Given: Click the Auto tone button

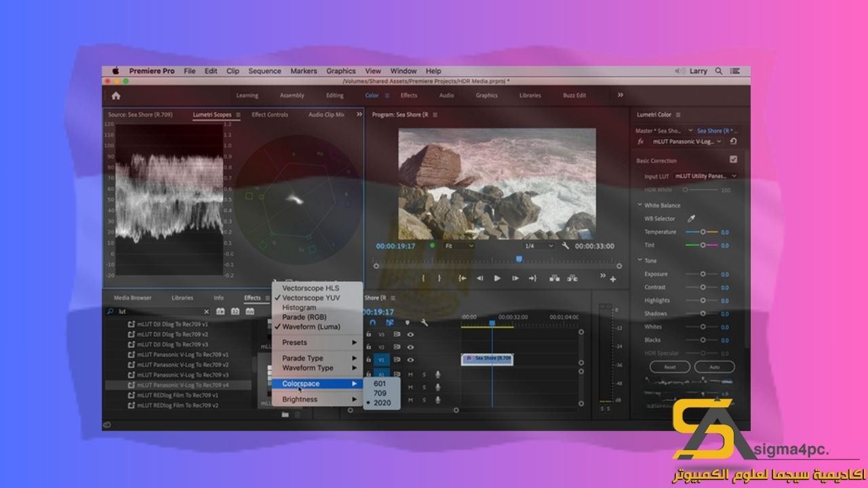Looking at the screenshot, I should pos(714,367).
